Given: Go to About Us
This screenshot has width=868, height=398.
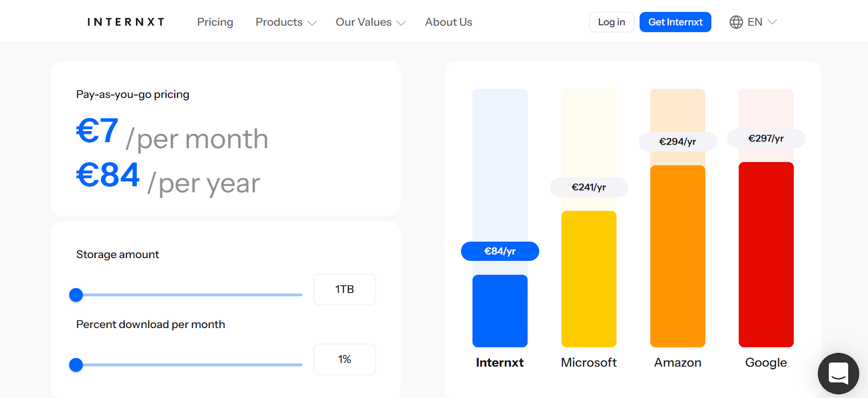Looking at the screenshot, I should (x=449, y=22).
